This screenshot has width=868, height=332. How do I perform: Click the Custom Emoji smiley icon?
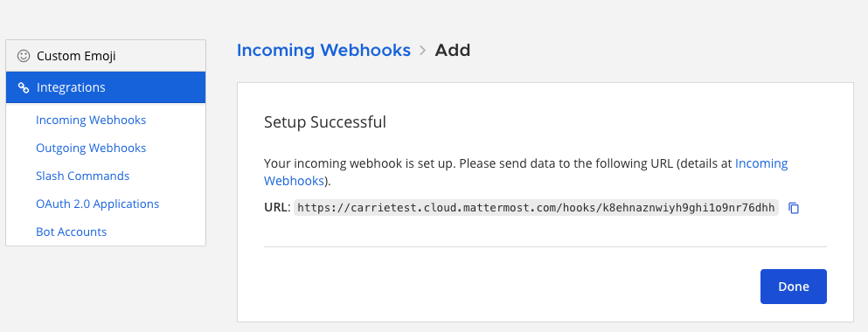coord(24,56)
